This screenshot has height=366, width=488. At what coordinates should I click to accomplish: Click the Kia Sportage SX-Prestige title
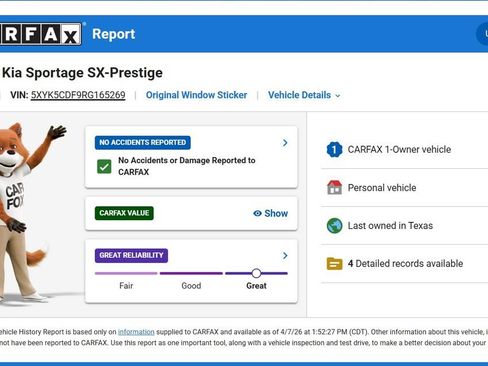82,73
